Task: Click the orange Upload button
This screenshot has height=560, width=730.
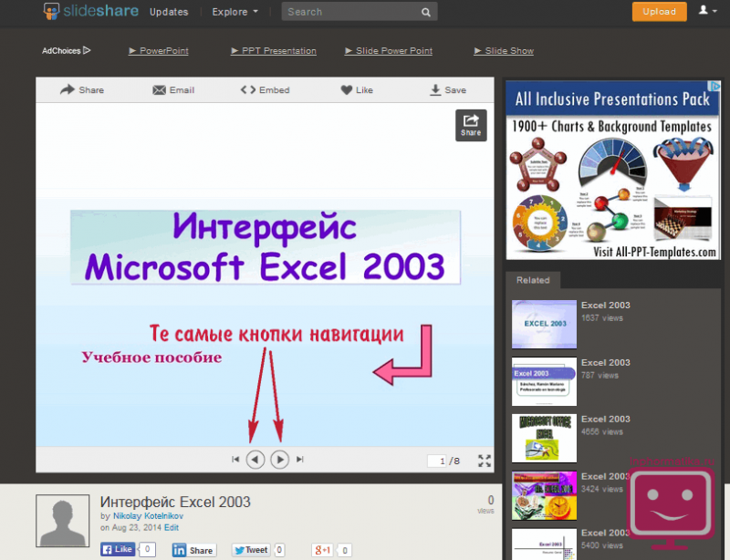Action: tap(659, 12)
